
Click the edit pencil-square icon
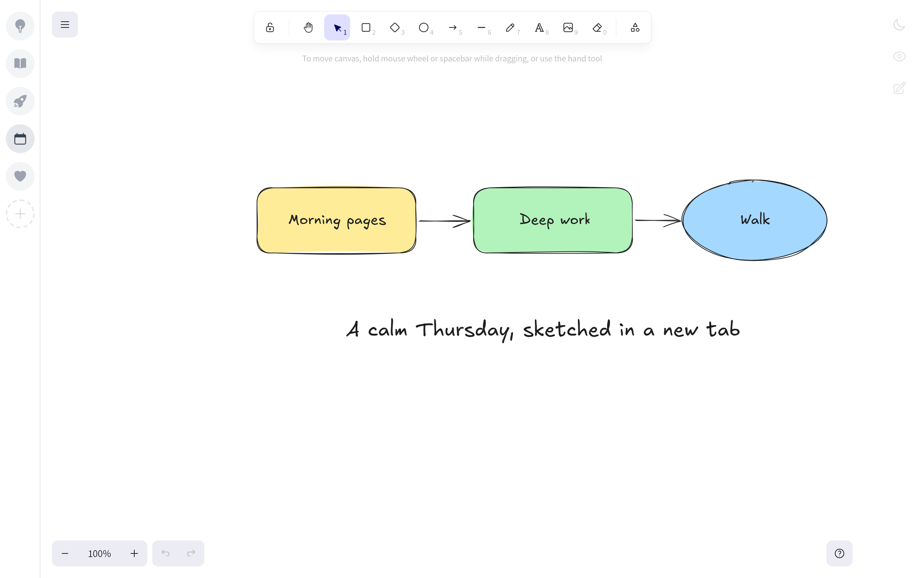click(x=899, y=88)
